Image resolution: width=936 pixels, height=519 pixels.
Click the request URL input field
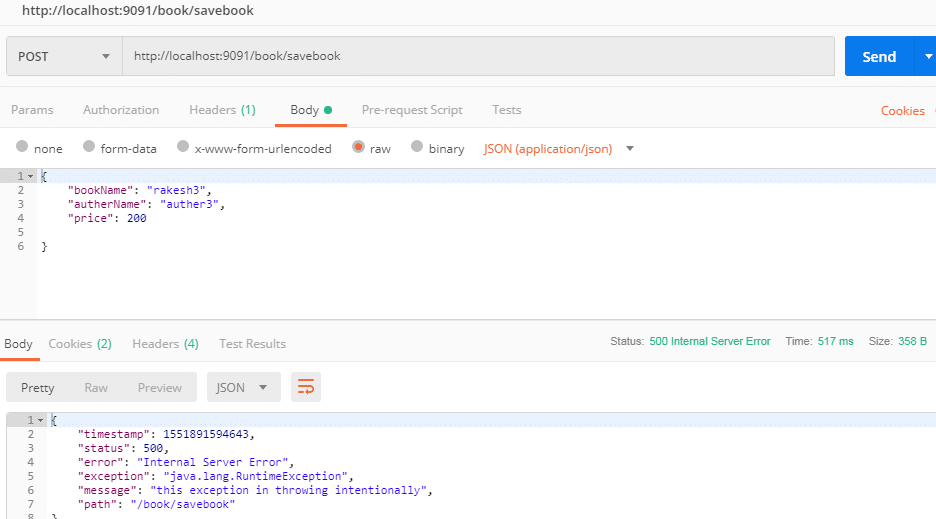[x=478, y=56]
